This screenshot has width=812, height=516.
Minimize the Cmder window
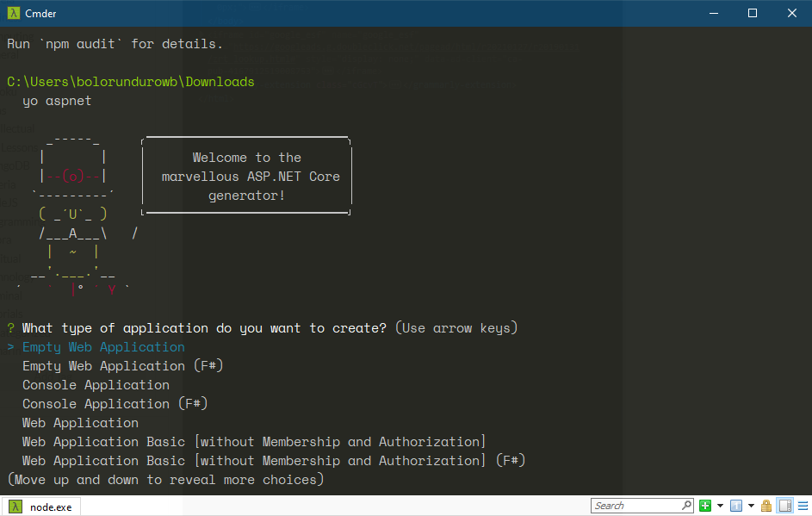(x=714, y=13)
